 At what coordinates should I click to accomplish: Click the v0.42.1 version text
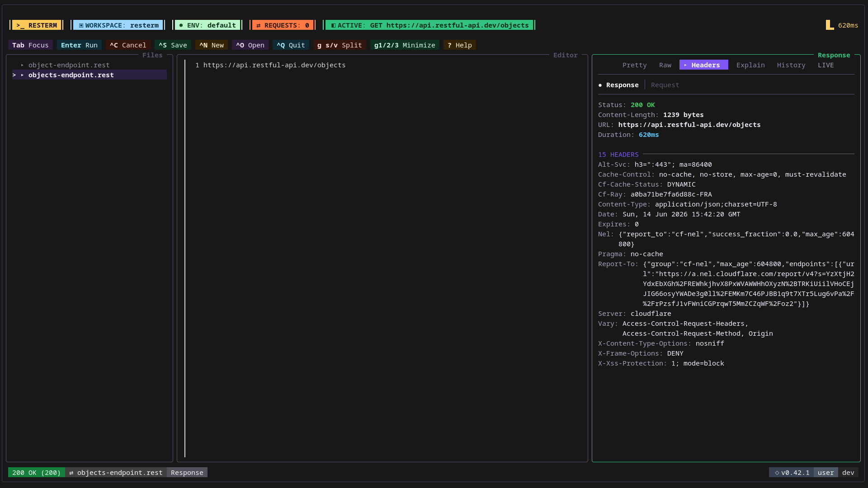[795, 473]
